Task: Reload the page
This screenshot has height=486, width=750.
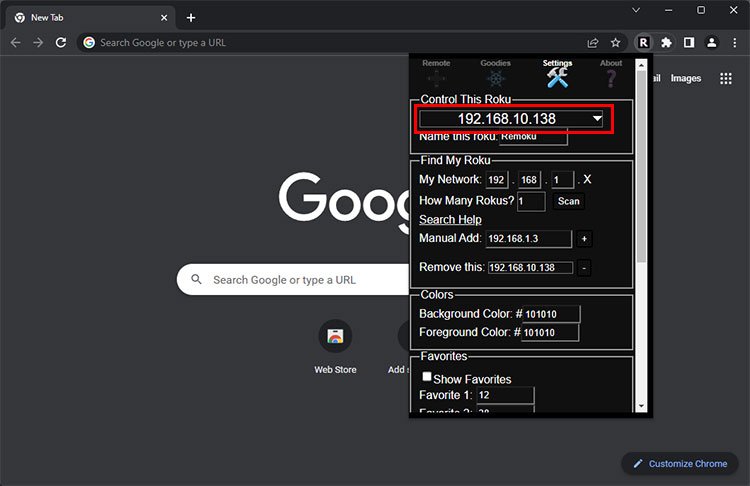Action: 61,43
